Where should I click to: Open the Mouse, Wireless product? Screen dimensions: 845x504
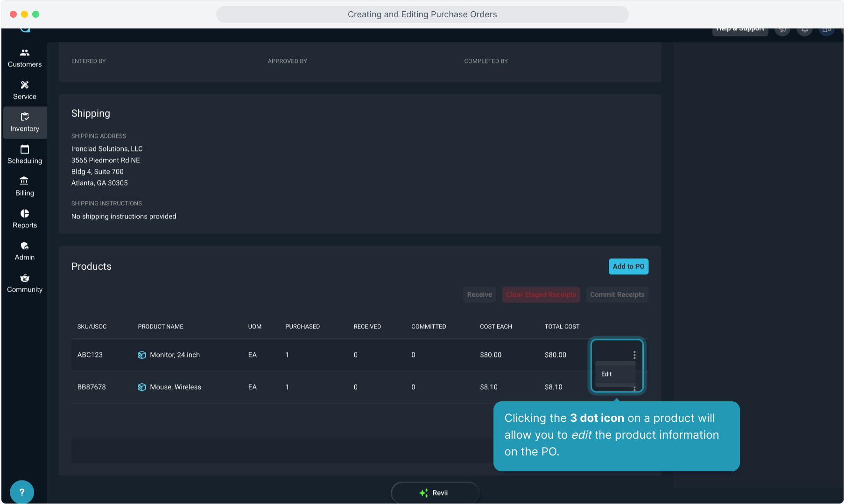pyautogui.click(x=175, y=387)
